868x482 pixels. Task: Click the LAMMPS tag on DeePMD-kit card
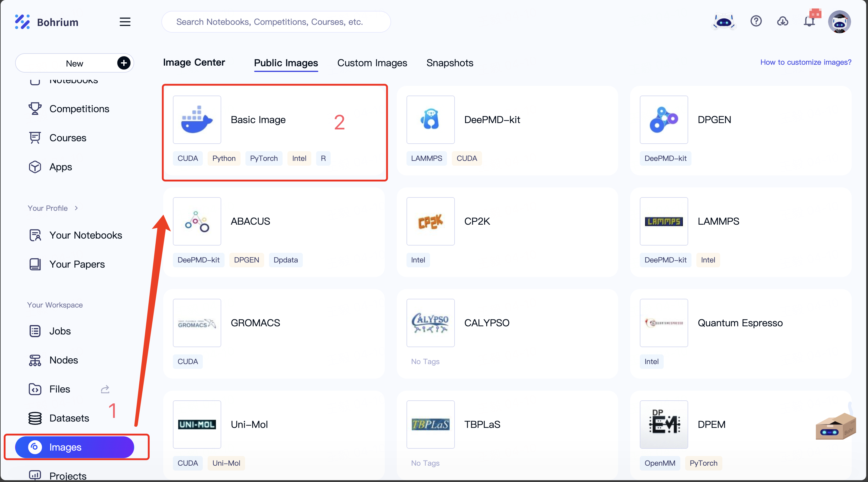[x=426, y=158]
